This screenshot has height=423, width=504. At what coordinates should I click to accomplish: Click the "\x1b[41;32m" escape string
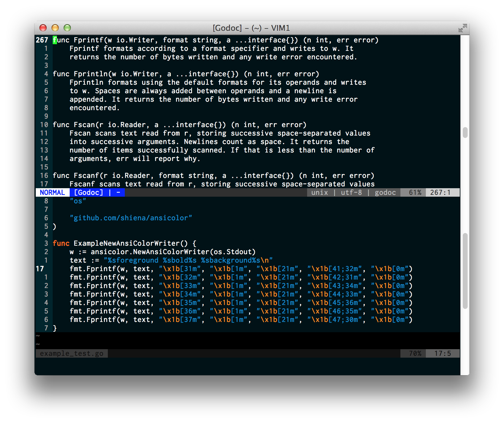334,269
